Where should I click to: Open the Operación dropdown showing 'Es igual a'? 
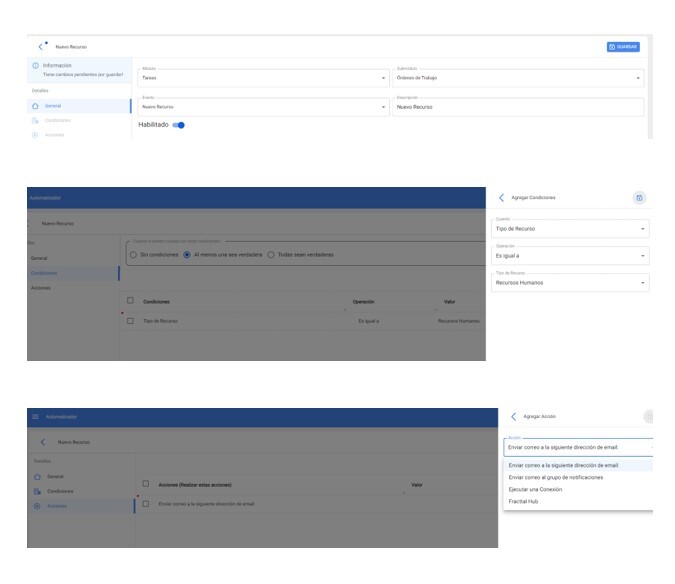pyautogui.click(x=570, y=256)
